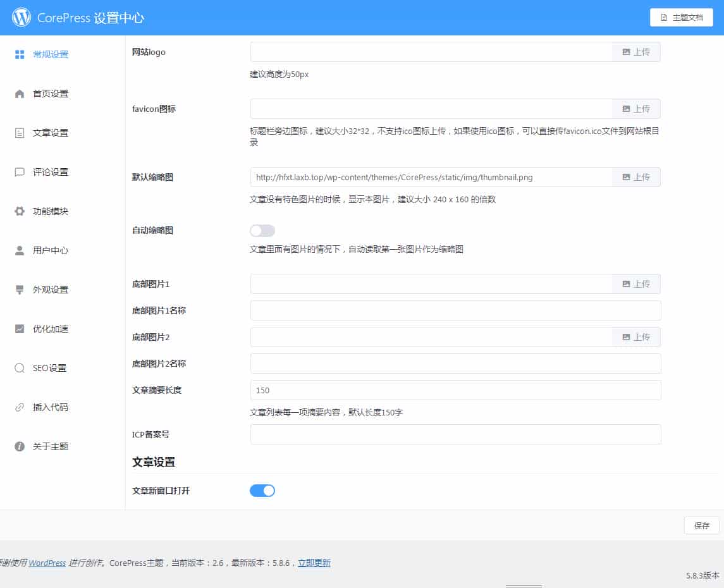724x588 pixels.
Task: Focus the 底部图片2 input field
Action: 431,338
